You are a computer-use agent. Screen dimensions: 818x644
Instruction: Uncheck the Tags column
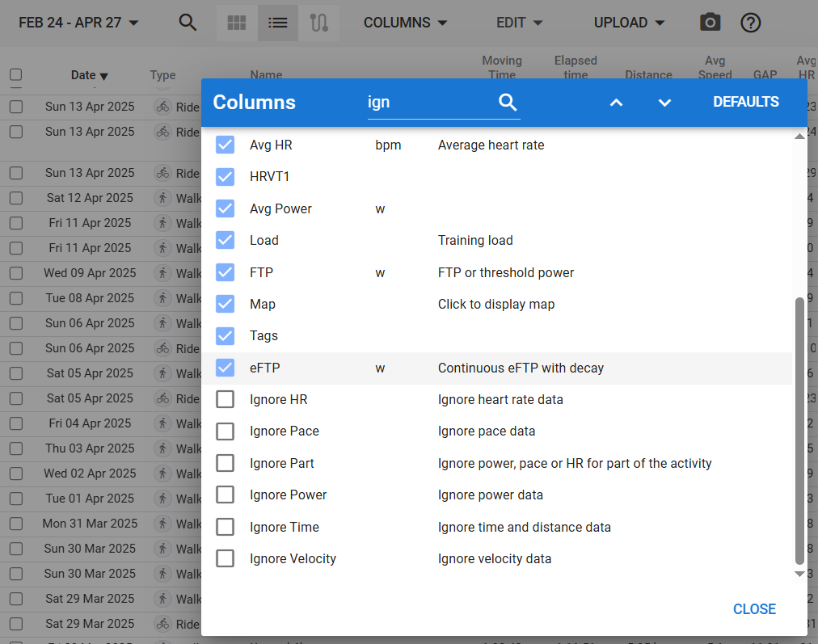tap(225, 336)
